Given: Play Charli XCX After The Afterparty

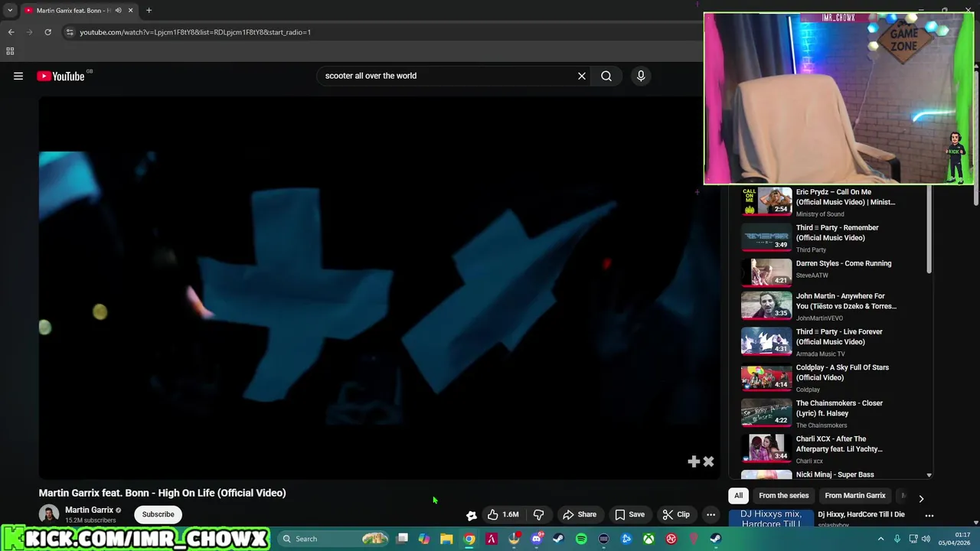Looking at the screenshot, I should point(766,448).
